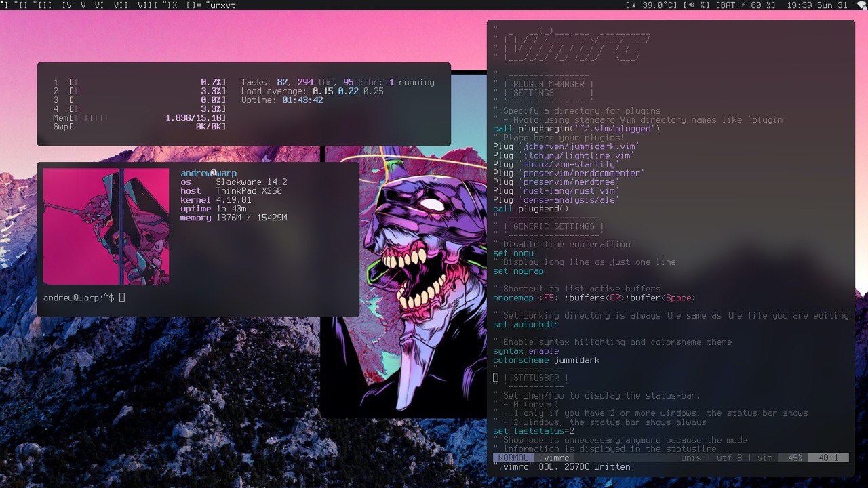Click the urxvt window title in bar
Viewport: 868px width, 488px height.
coord(222,5)
